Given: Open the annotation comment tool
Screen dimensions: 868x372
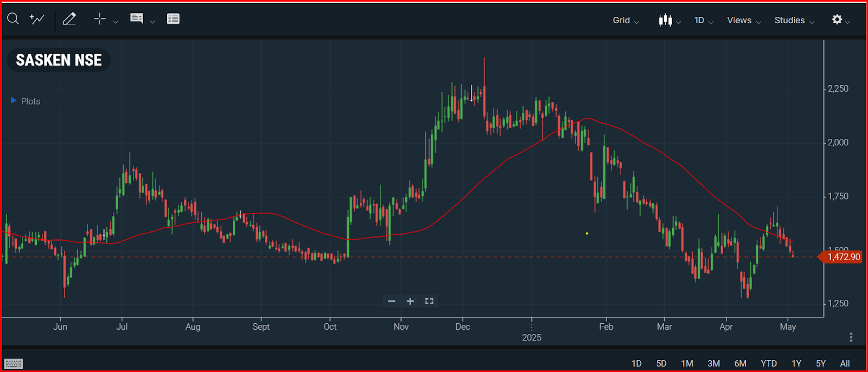Looking at the screenshot, I should coord(137,19).
